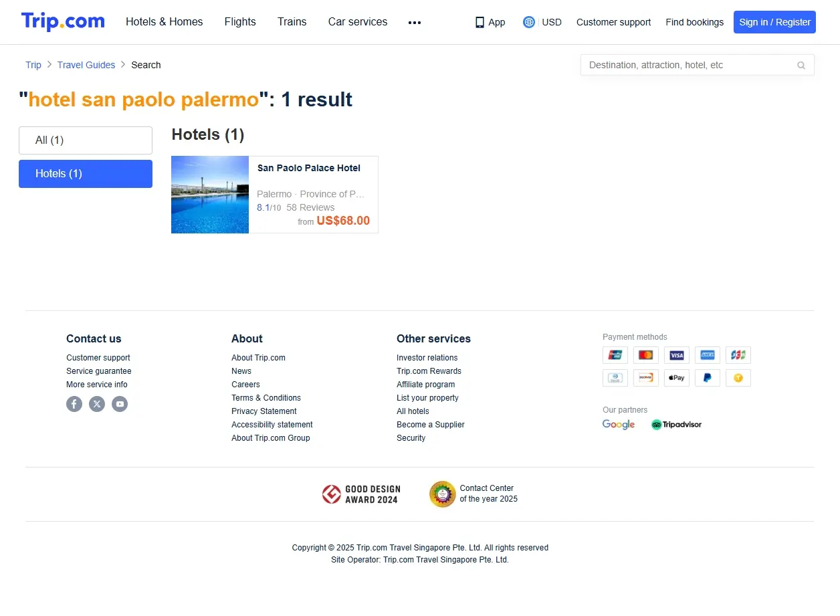Click the Discover payment icon

[646, 378]
